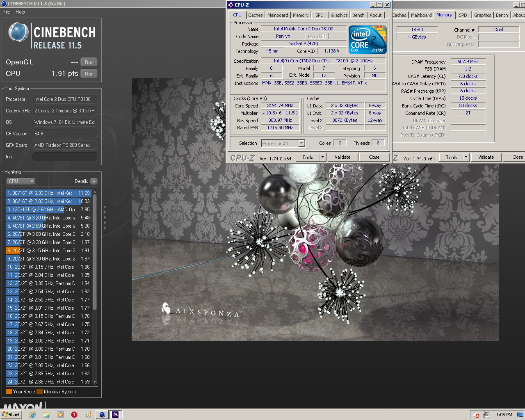Viewport: 525px width, 420px height.
Task: Select ranking row 3 AMD Opteron 7.95
Action: (48, 210)
